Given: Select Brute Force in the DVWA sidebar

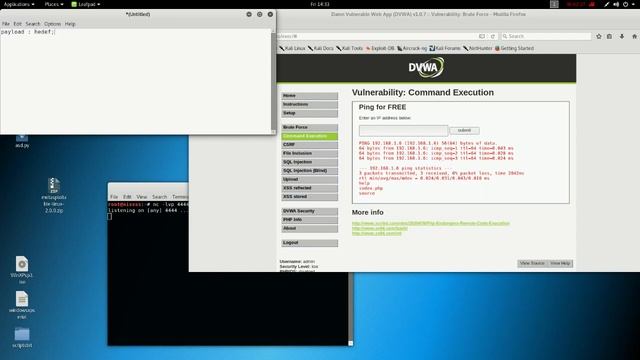Looking at the screenshot, I should [x=309, y=127].
